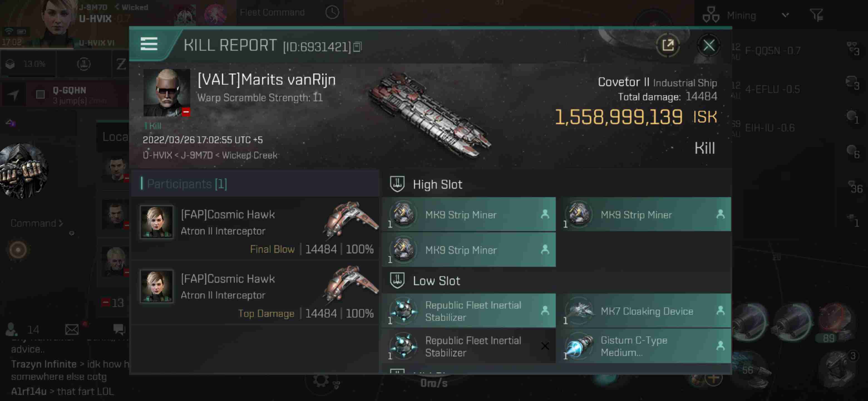Click the Close button on Kill Report
868x401 pixels.
click(x=709, y=45)
